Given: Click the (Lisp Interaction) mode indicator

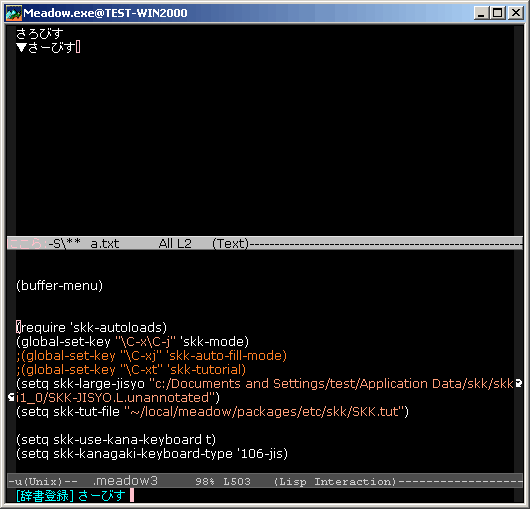Looking at the screenshot, I should pos(335,481).
